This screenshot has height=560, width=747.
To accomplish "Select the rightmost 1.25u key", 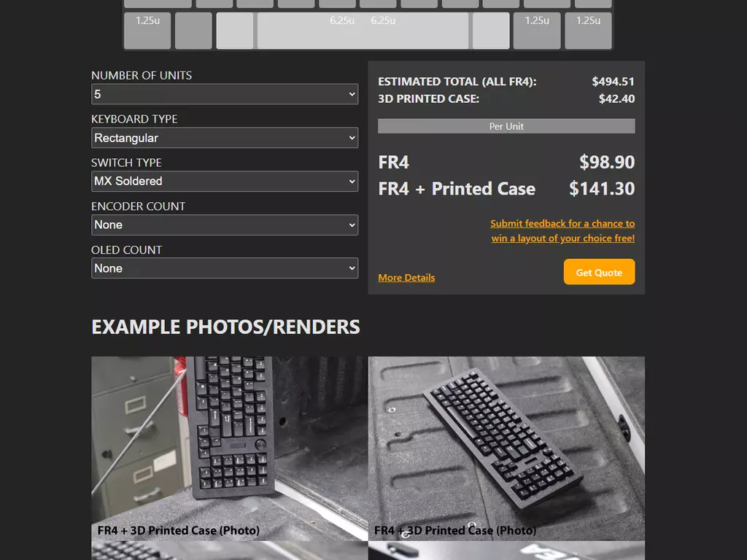I will tap(589, 31).
